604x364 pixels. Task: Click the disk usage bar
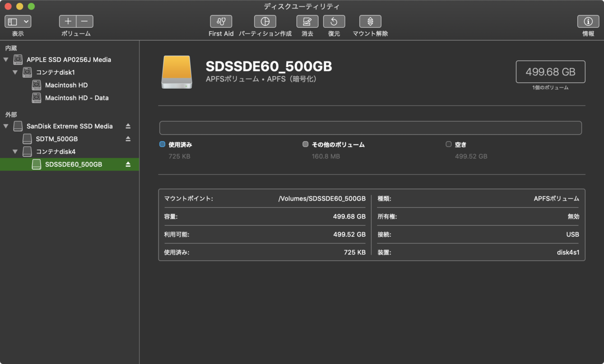pos(370,128)
